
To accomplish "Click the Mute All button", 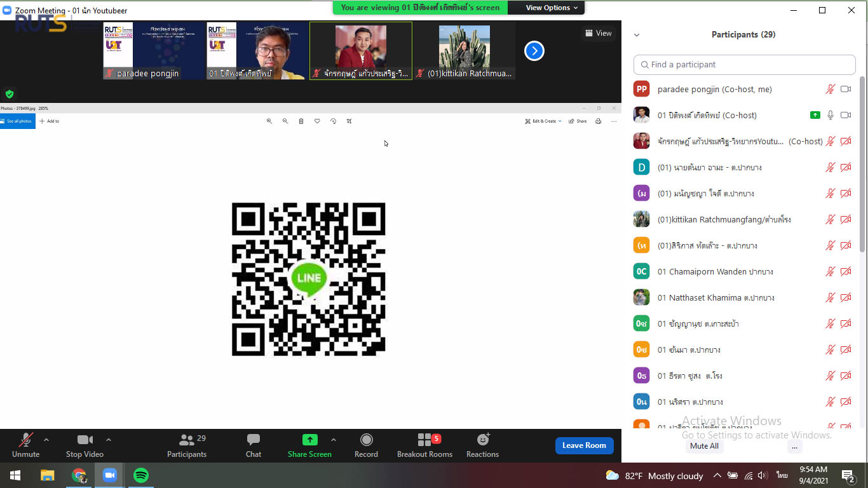I will point(704,446).
